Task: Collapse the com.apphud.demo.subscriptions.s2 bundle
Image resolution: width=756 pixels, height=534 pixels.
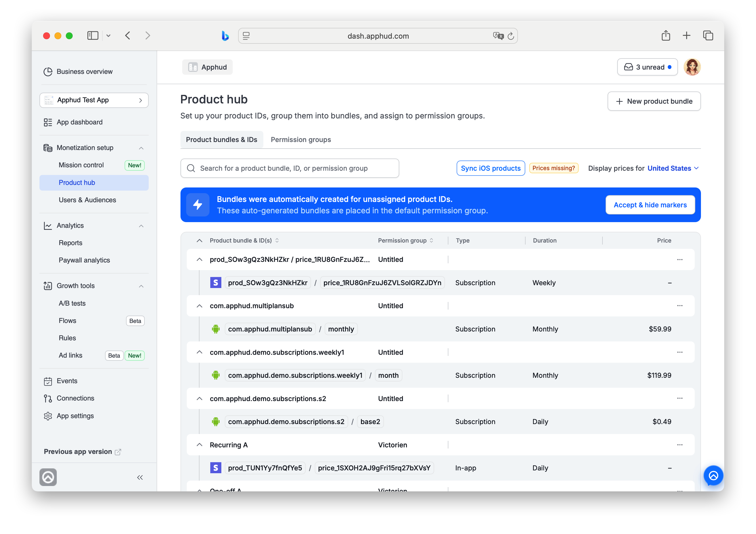Action: [199, 399]
